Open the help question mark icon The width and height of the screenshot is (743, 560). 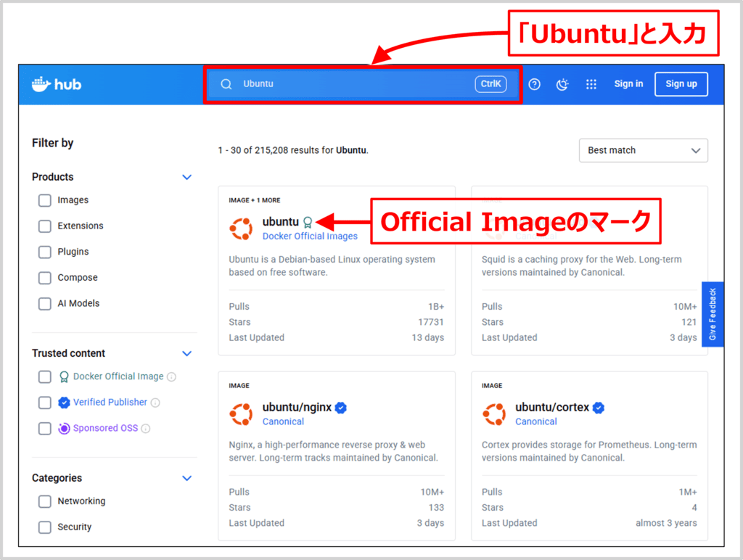(x=535, y=85)
